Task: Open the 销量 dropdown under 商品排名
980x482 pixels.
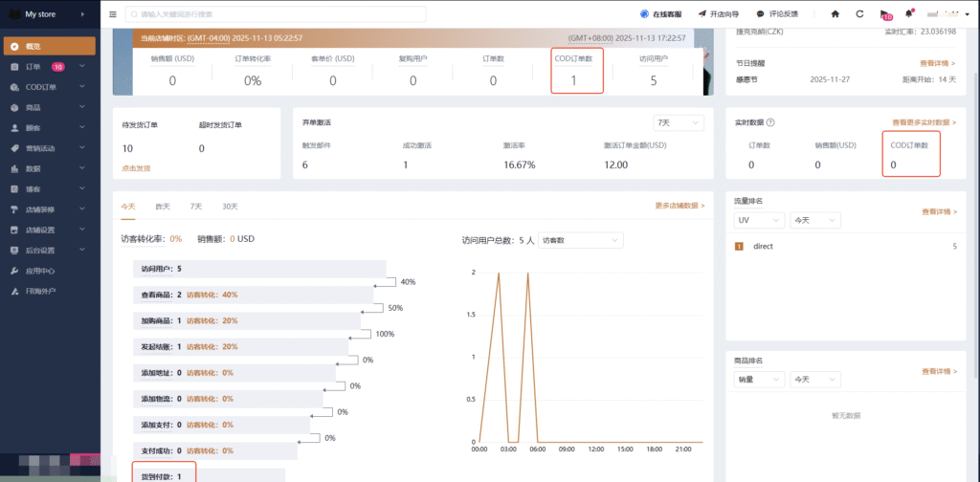Action: [756, 380]
